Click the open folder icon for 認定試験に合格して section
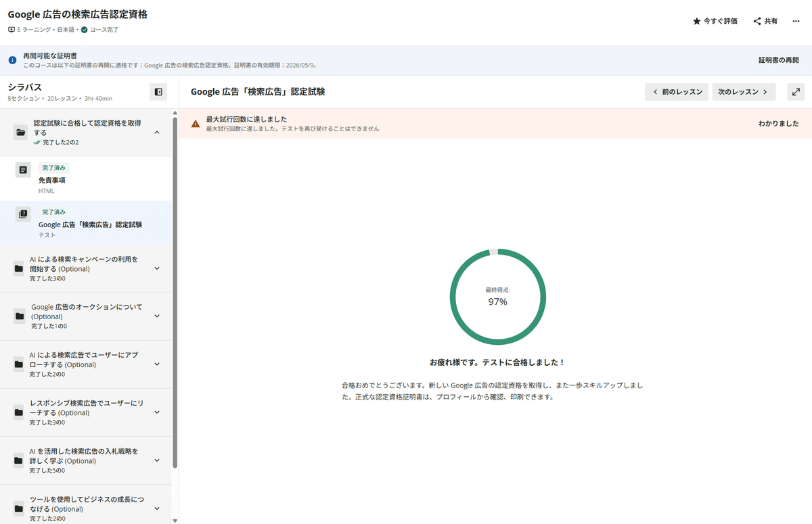This screenshot has width=812, height=524. [x=21, y=133]
